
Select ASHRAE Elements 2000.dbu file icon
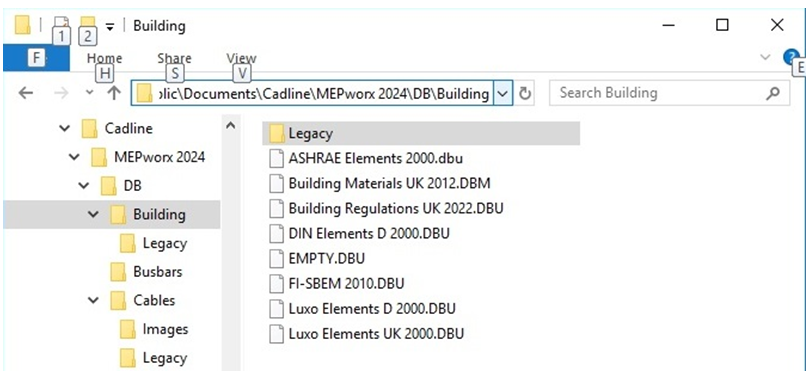pyautogui.click(x=277, y=158)
